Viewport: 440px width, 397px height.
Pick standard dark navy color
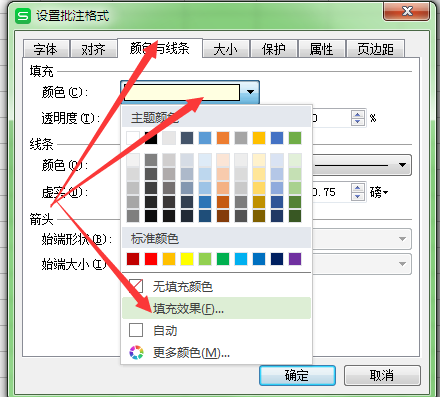click(x=277, y=259)
